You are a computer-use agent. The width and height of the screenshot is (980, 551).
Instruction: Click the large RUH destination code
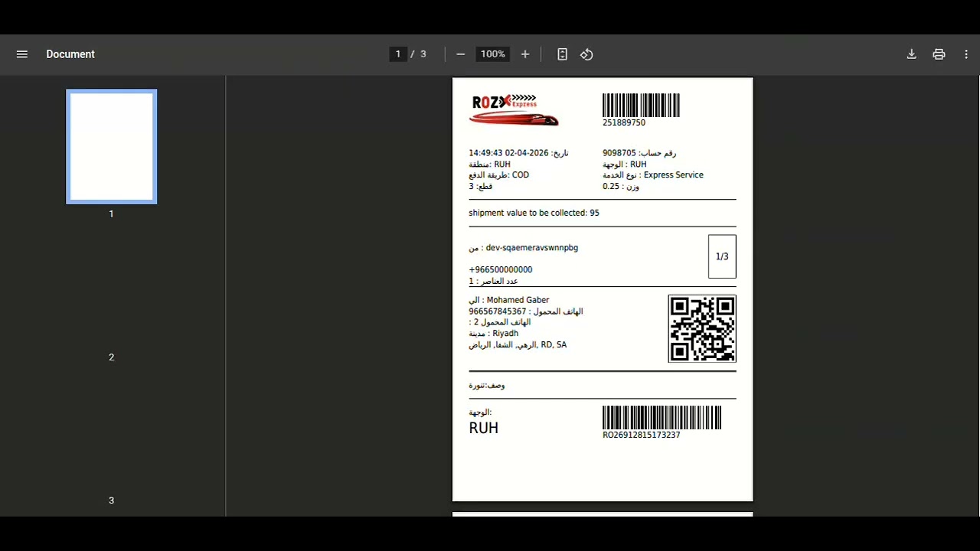[x=484, y=429]
